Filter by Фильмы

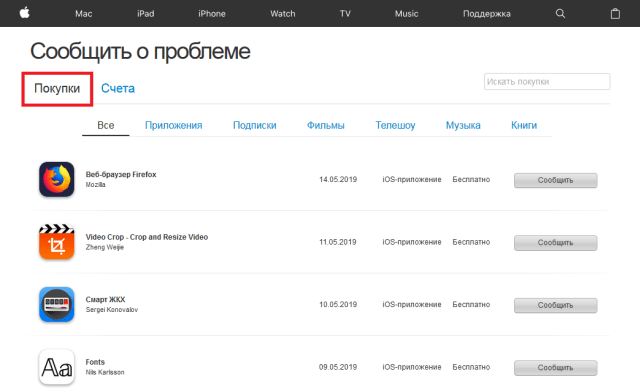pos(326,125)
